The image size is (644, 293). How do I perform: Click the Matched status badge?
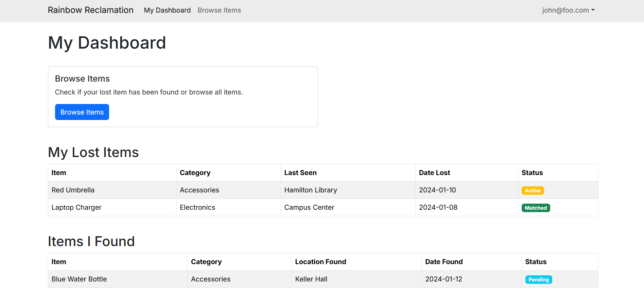(536, 208)
